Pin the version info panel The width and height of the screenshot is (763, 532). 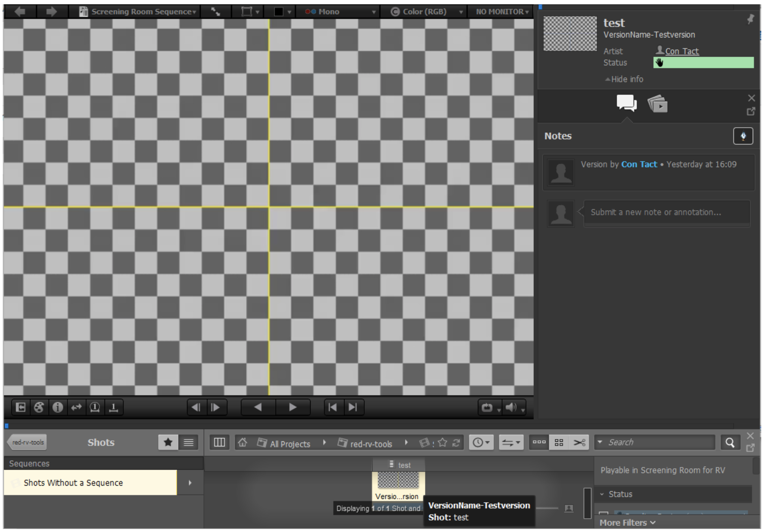pyautogui.click(x=751, y=19)
